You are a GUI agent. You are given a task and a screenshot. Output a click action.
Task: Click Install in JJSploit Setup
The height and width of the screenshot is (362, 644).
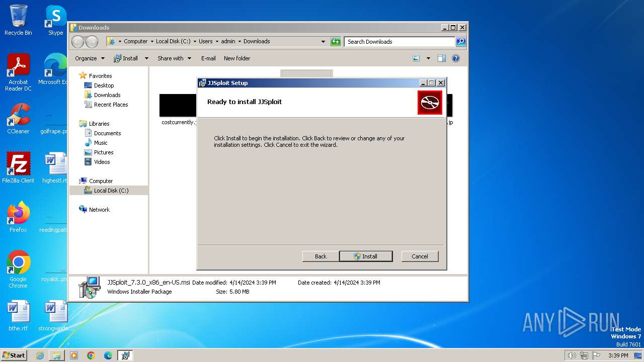366,256
